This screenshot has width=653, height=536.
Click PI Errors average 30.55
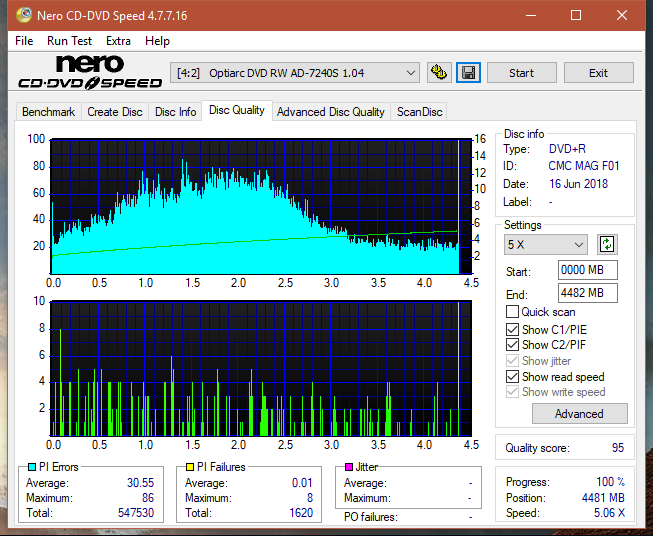140,483
